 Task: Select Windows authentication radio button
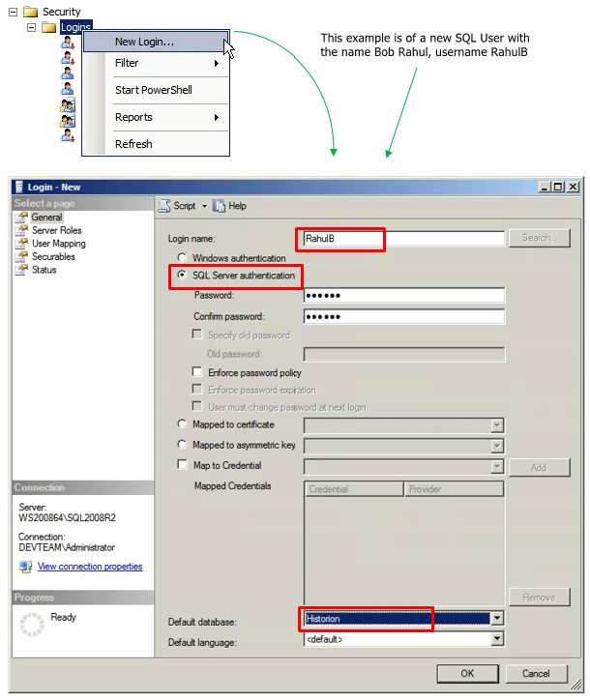[182, 258]
